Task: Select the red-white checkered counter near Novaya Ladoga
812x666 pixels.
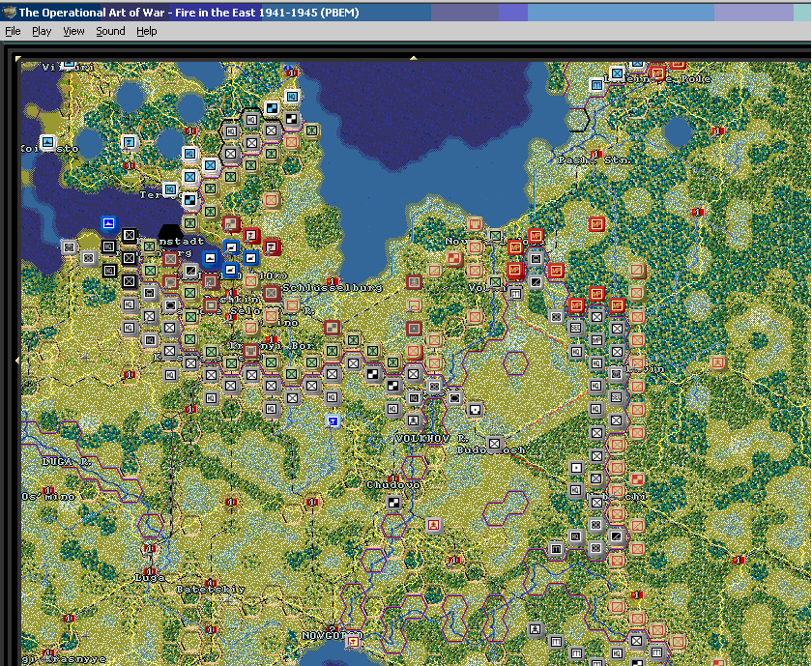Action: pos(454,258)
